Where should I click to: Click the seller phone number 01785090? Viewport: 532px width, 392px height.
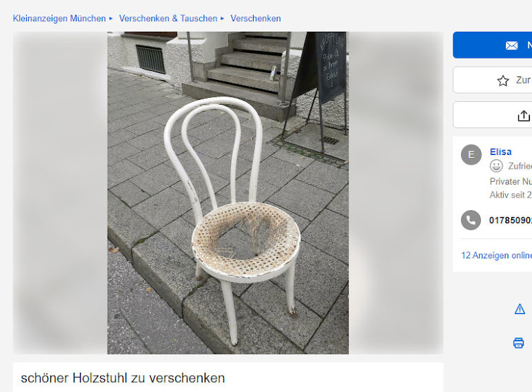[x=510, y=220]
